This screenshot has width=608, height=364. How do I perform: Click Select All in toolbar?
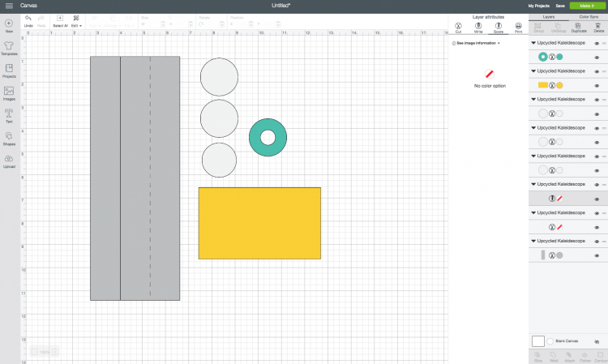pyautogui.click(x=60, y=21)
